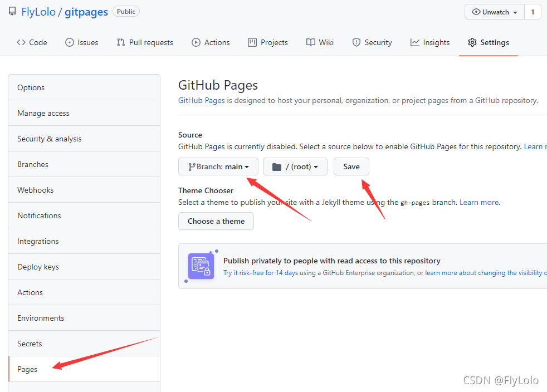Open the repository Actions tab

[x=211, y=42]
